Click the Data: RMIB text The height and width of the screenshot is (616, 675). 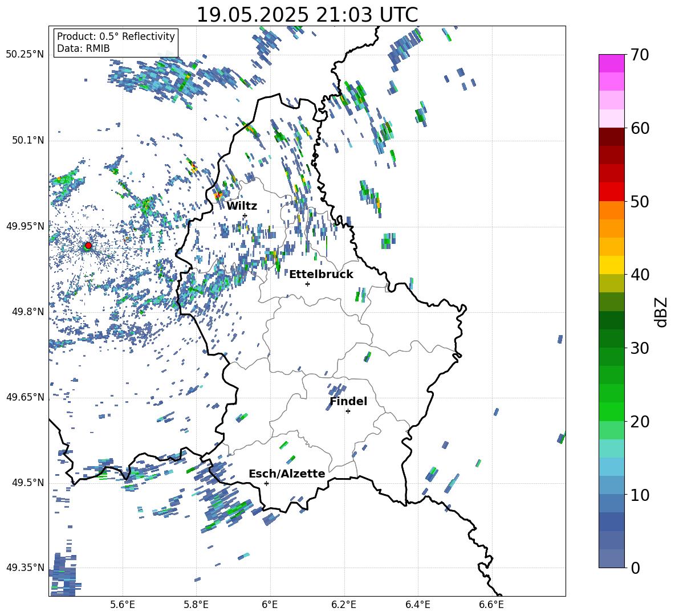coord(83,48)
